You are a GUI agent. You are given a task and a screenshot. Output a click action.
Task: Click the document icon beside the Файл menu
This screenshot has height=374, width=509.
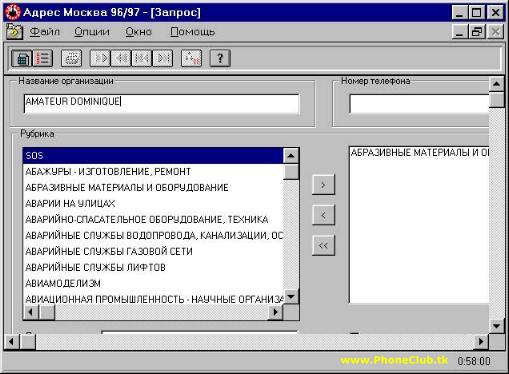[14, 32]
